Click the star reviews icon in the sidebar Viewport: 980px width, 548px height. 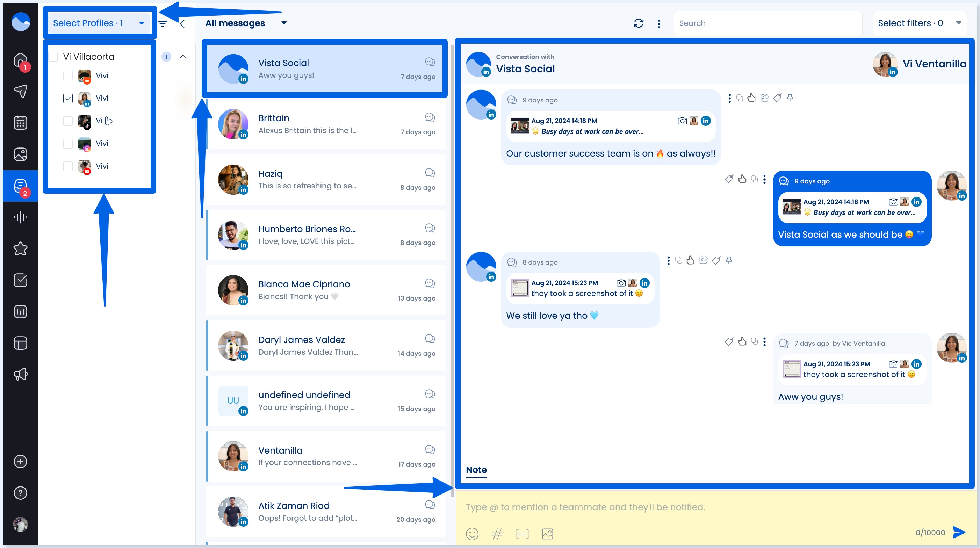tap(20, 248)
